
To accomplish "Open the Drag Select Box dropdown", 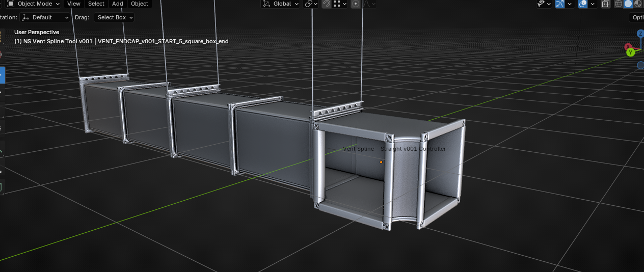I will coord(114,17).
